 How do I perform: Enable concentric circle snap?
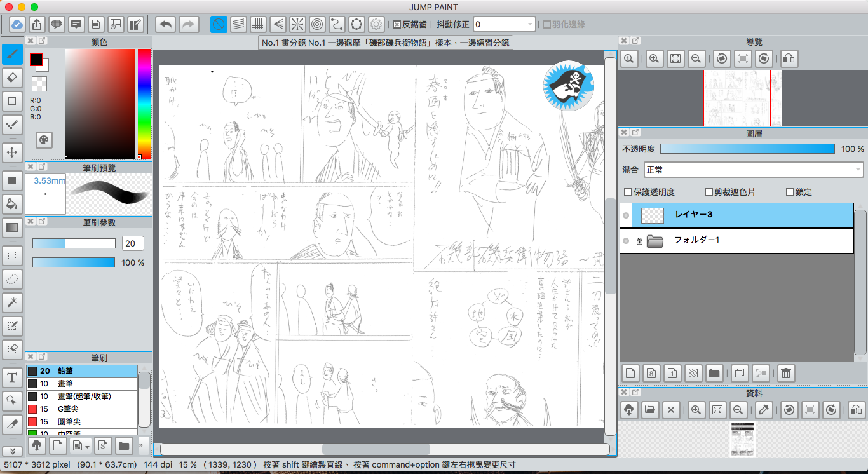pyautogui.click(x=317, y=25)
